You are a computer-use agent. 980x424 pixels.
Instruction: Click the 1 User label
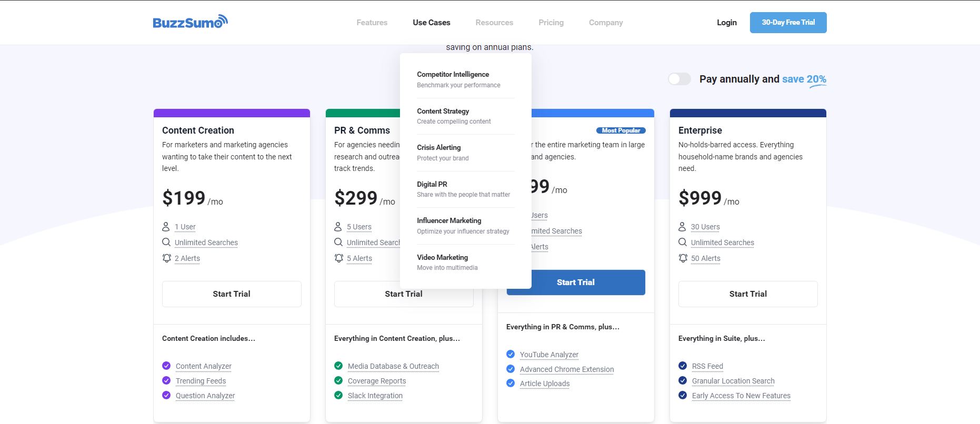coord(185,227)
